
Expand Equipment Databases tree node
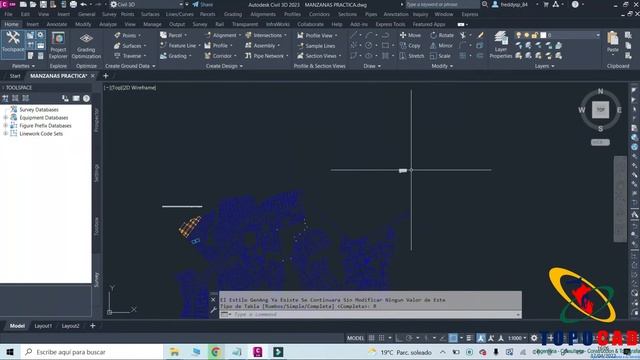(6, 118)
